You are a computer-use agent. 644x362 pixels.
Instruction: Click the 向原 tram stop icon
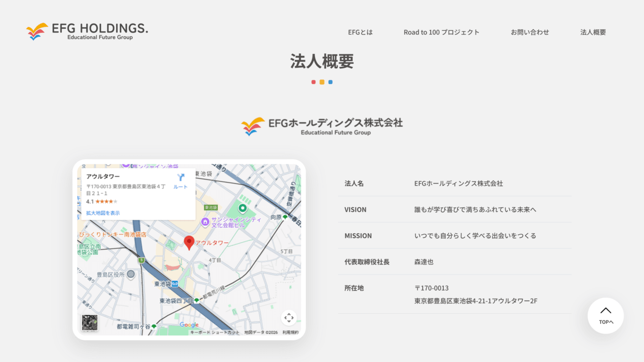coord(285,217)
